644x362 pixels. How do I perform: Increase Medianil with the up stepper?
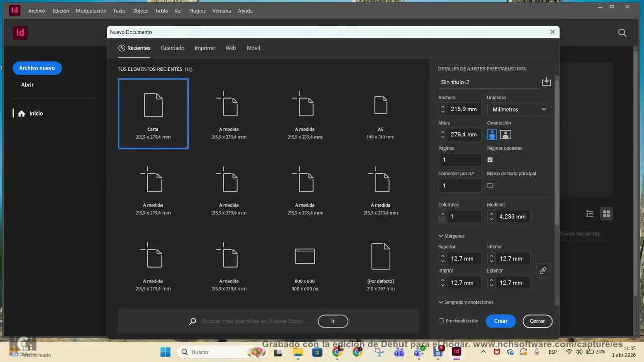(x=492, y=214)
